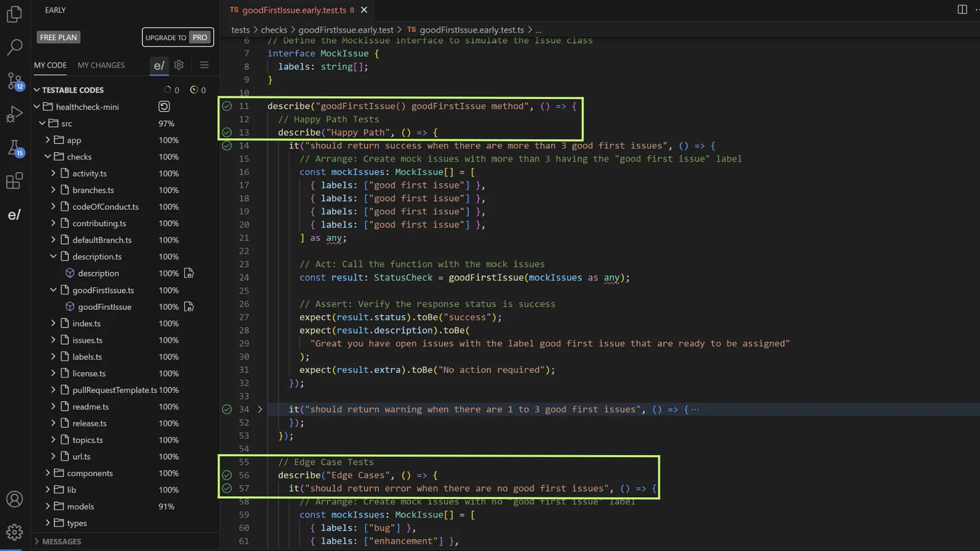This screenshot has height=551, width=980.
Task: Click the 'StatusCheck' type on line 24
Action: pyautogui.click(x=403, y=277)
